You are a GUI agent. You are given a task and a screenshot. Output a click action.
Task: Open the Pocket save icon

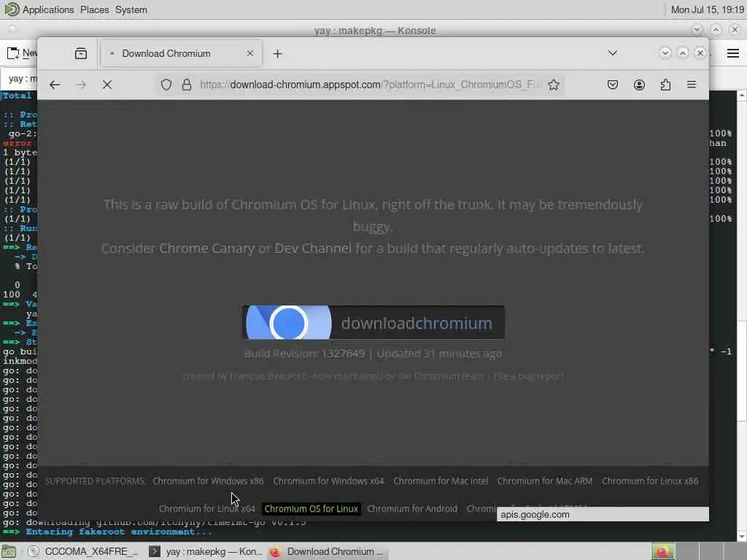(613, 85)
